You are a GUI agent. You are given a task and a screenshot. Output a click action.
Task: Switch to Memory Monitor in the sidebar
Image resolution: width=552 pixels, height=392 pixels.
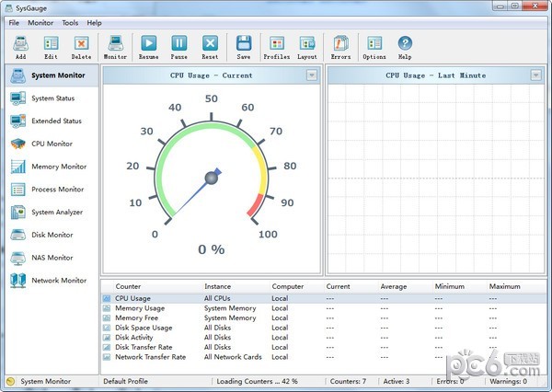click(x=52, y=167)
